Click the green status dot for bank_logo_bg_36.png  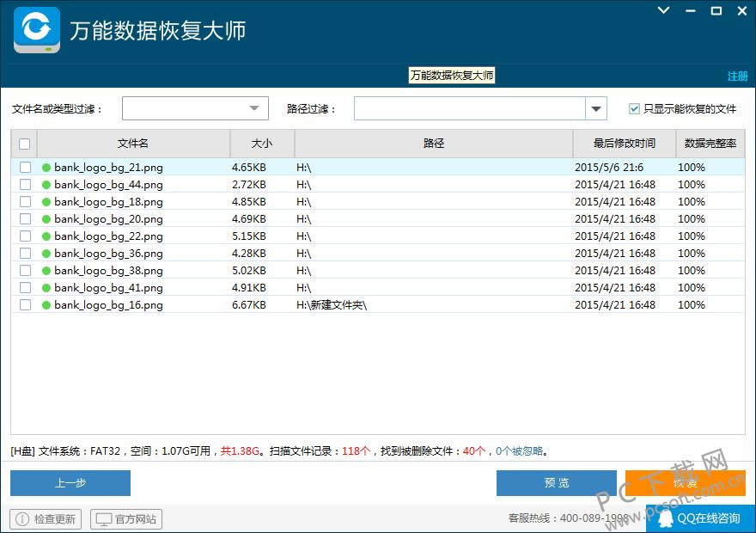pyautogui.click(x=46, y=254)
